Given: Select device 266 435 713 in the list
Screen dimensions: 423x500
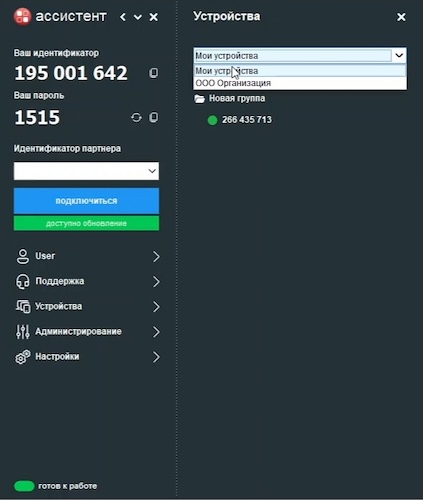Looking at the screenshot, I should (247, 120).
